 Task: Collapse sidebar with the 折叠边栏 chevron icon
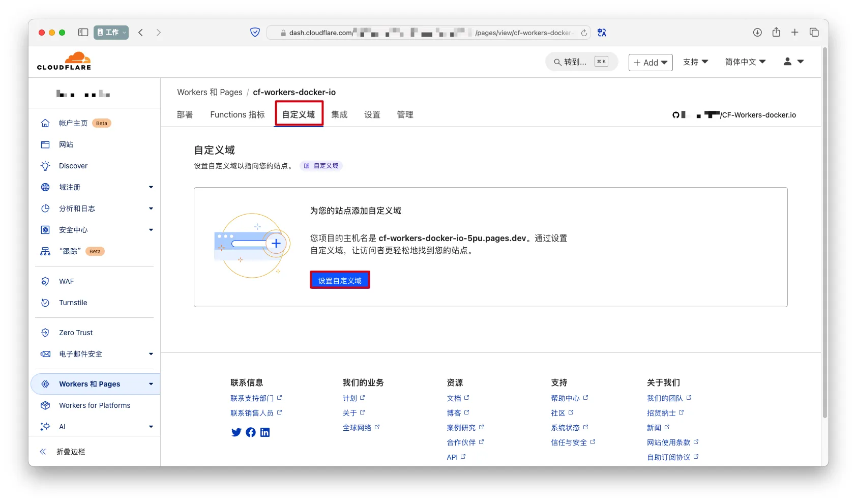point(43,452)
